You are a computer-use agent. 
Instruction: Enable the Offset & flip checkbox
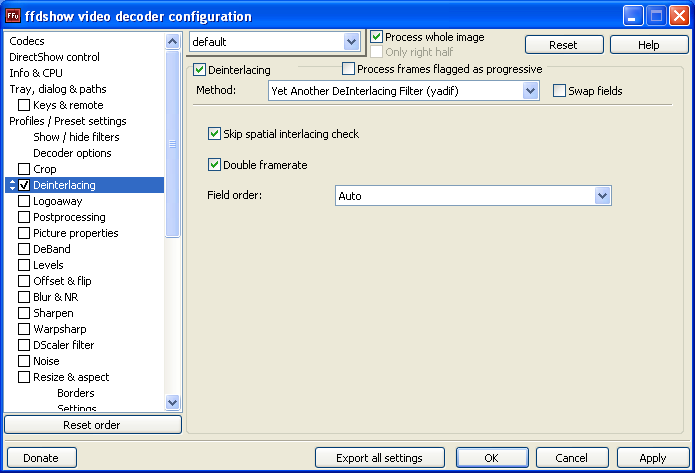coord(24,281)
